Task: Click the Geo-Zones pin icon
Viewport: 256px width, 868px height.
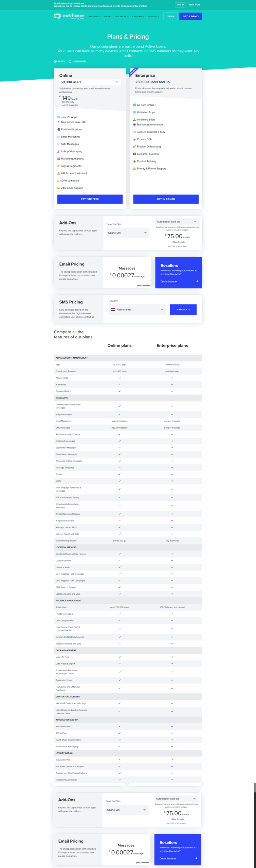Action: click(58, 122)
